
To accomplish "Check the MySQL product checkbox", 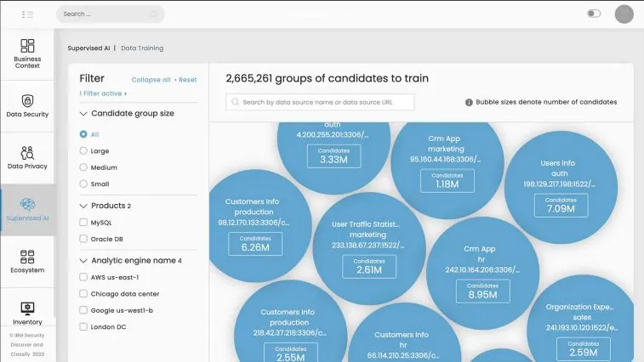I will pos(83,222).
